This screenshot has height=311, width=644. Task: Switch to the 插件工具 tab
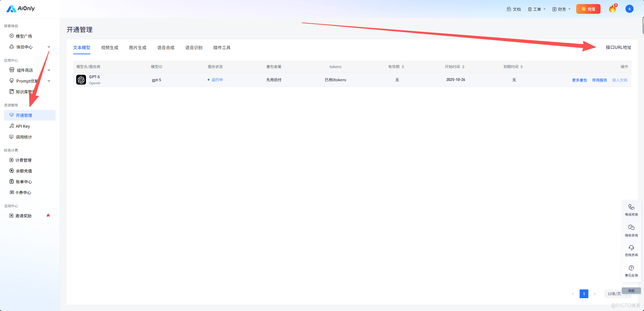click(x=222, y=48)
